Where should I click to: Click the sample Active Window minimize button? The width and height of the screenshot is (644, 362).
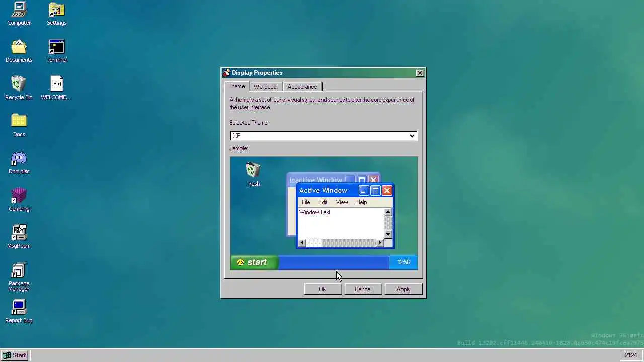pos(364,190)
